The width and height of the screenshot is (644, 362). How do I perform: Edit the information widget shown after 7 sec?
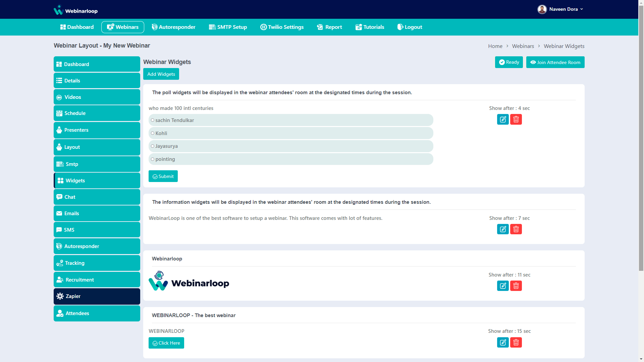click(x=502, y=229)
